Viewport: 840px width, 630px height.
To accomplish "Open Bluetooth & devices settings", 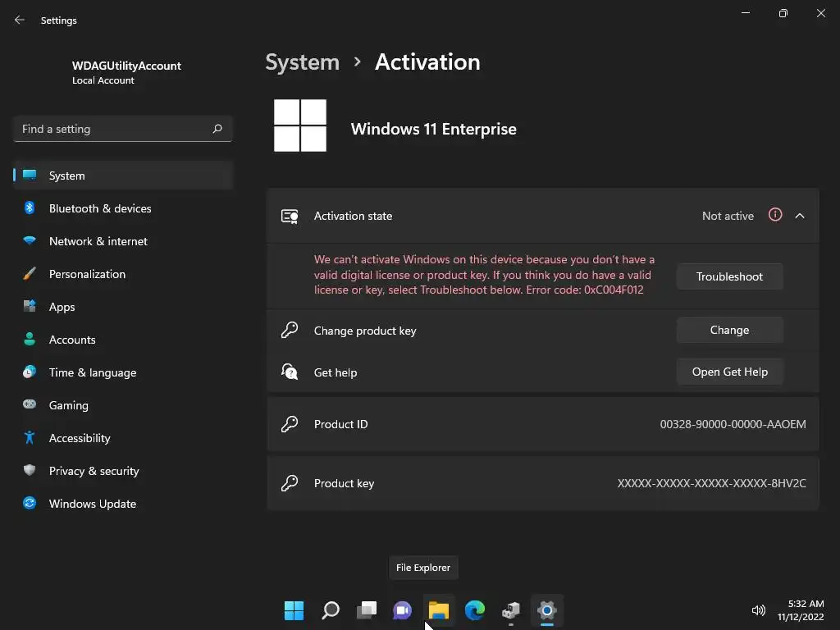I will (x=123, y=208).
